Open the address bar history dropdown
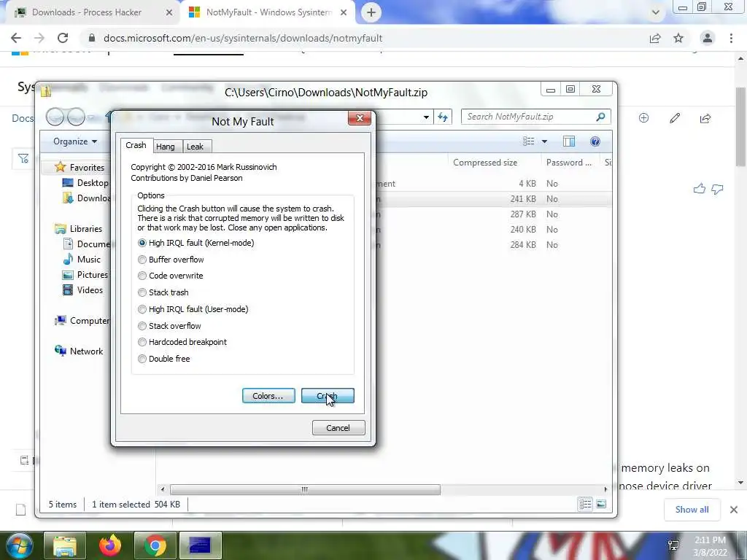Screen dimensions: 747x560 426,117
